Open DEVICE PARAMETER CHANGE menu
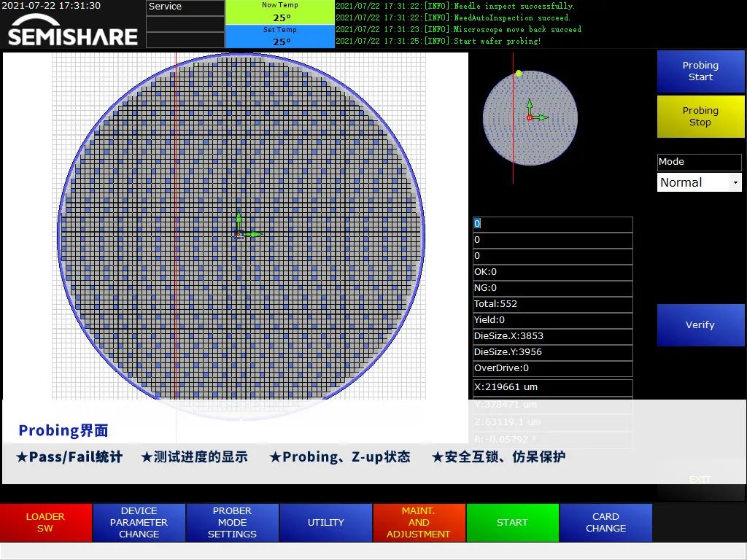The height and width of the screenshot is (560, 747). tap(139, 522)
